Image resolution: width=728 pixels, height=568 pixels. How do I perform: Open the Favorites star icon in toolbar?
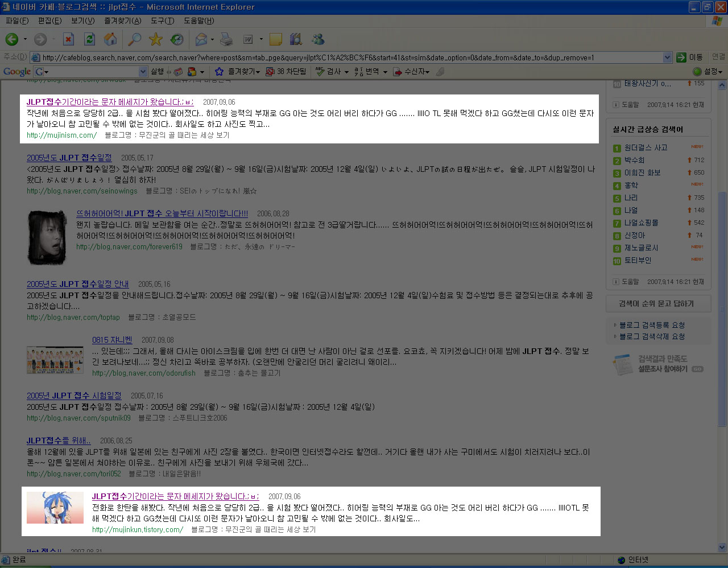pos(155,39)
